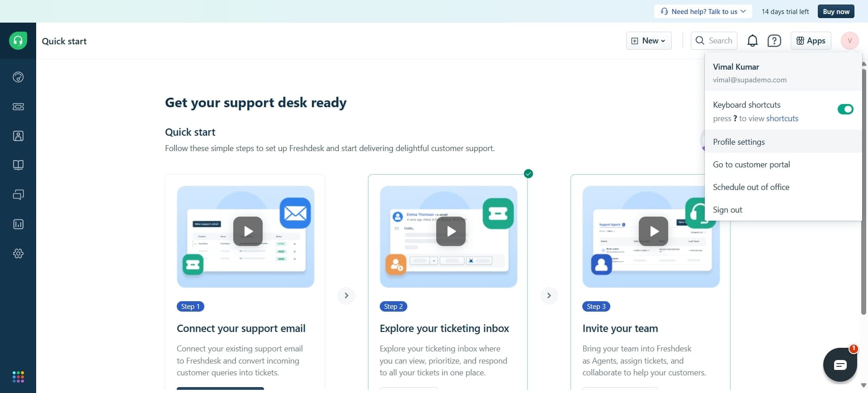Open the Contacts icon in sidebar
Image resolution: width=868 pixels, height=393 pixels.
click(18, 136)
